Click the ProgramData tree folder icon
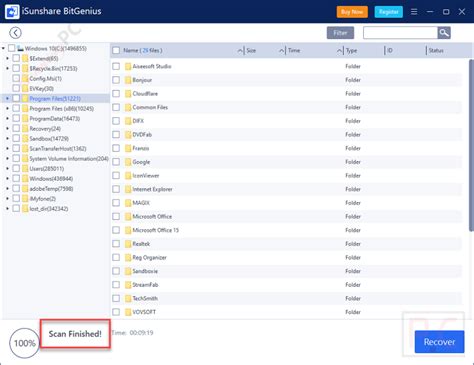The width and height of the screenshot is (474, 365). [x=25, y=118]
